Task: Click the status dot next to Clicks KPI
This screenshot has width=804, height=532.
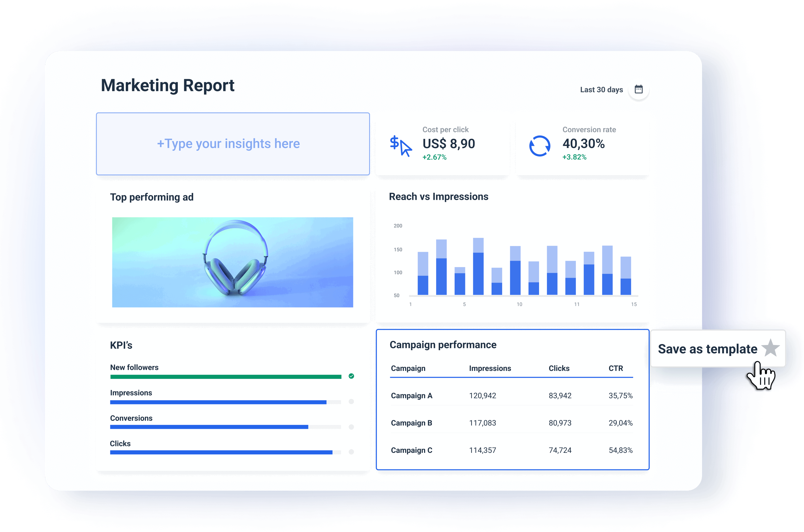Action: (x=351, y=452)
